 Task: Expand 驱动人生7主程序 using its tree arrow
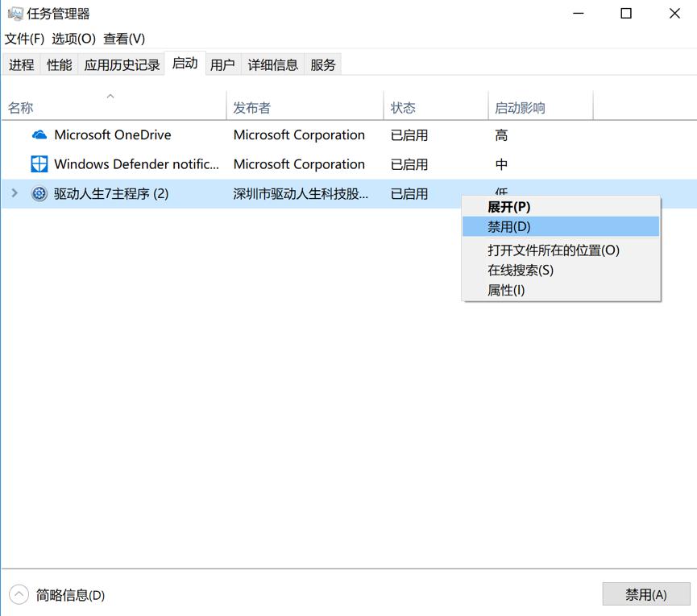[15, 193]
